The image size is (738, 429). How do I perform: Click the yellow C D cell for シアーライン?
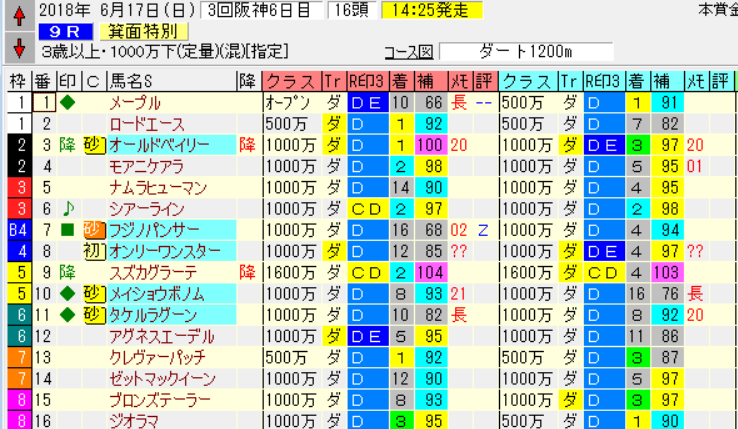point(368,209)
